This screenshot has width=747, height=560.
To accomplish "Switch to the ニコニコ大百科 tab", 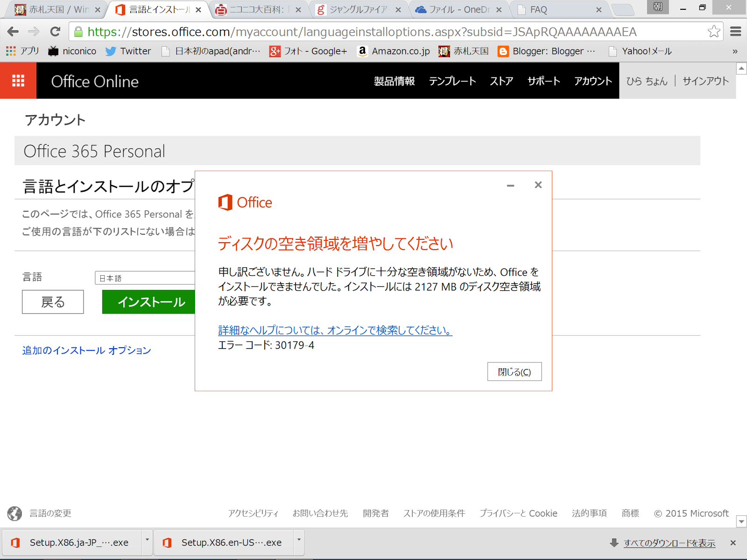I will coord(258,10).
